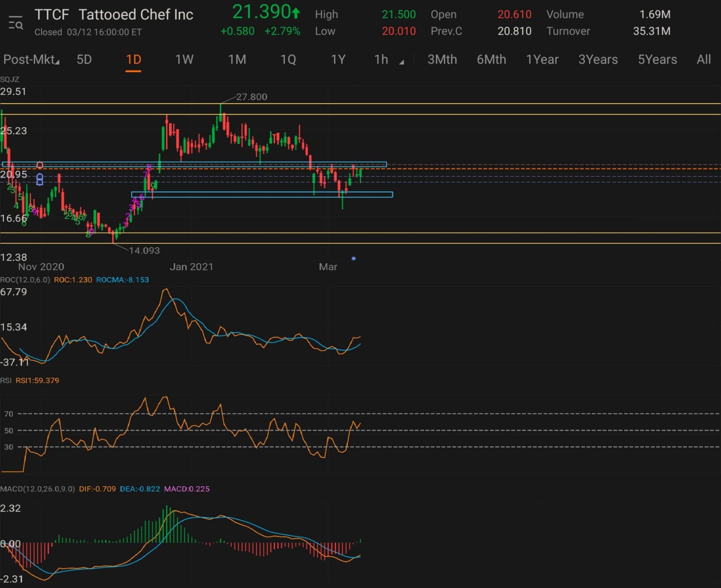Click the SQJZ indicator label
The height and width of the screenshot is (588, 721).
[9, 79]
